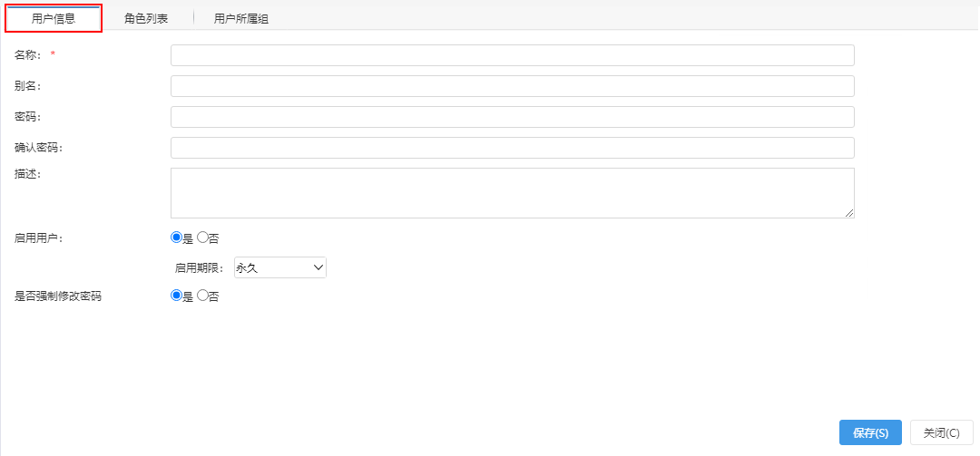Click the resize handle of 描述 box
Image resolution: width=980 pixels, height=456 pixels.
pos(849,213)
